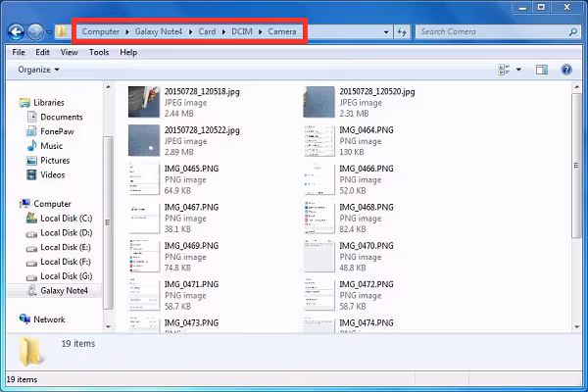Select the 20150728_120518.jpg thumbnail
The width and height of the screenshot is (588, 392).
(x=144, y=102)
